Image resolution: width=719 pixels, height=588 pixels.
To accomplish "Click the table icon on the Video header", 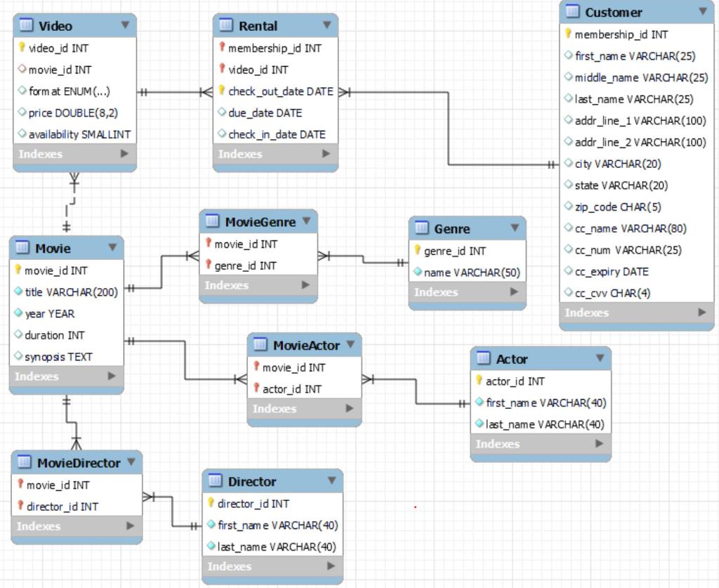I will pos(27,25).
